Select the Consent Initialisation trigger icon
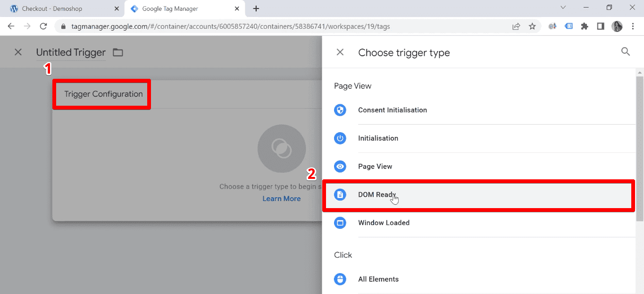 tap(340, 110)
